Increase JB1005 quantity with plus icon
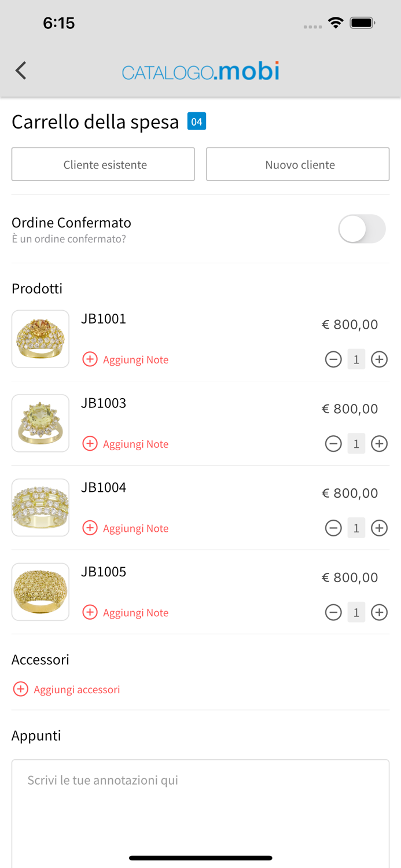Screen dimensions: 401x868 [x=379, y=612]
